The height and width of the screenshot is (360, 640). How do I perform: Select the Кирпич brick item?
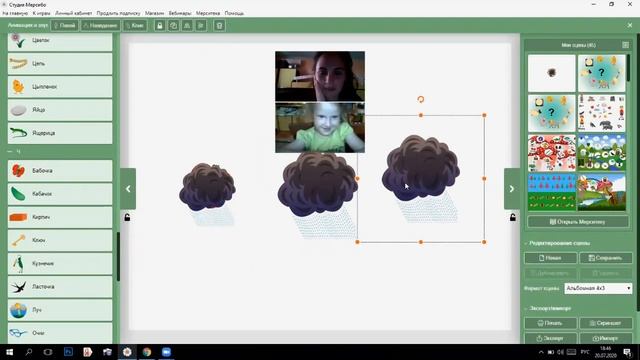60,217
